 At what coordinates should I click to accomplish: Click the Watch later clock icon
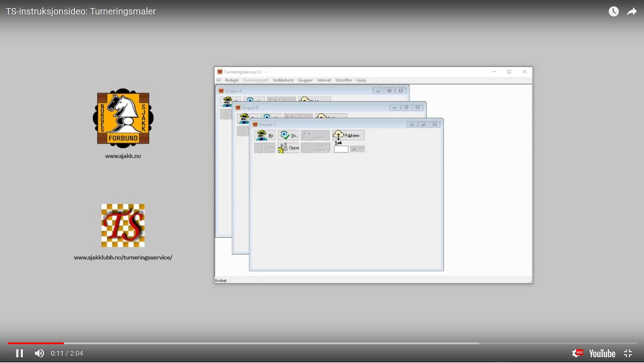pyautogui.click(x=614, y=11)
